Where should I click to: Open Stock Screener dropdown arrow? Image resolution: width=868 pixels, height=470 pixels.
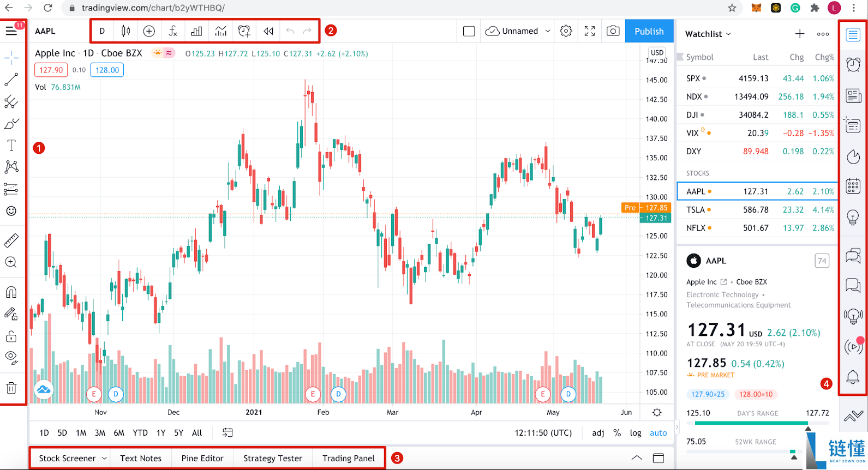(104, 458)
